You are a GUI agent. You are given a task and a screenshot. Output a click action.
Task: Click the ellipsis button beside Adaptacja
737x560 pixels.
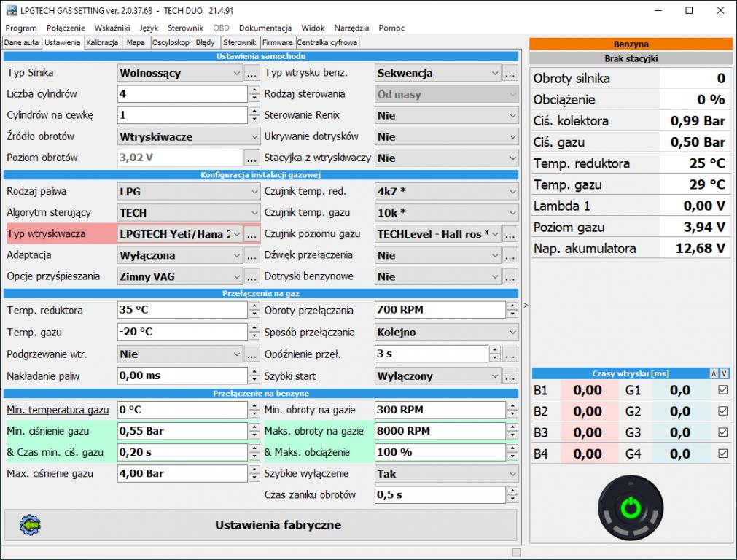[x=251, y=255]
